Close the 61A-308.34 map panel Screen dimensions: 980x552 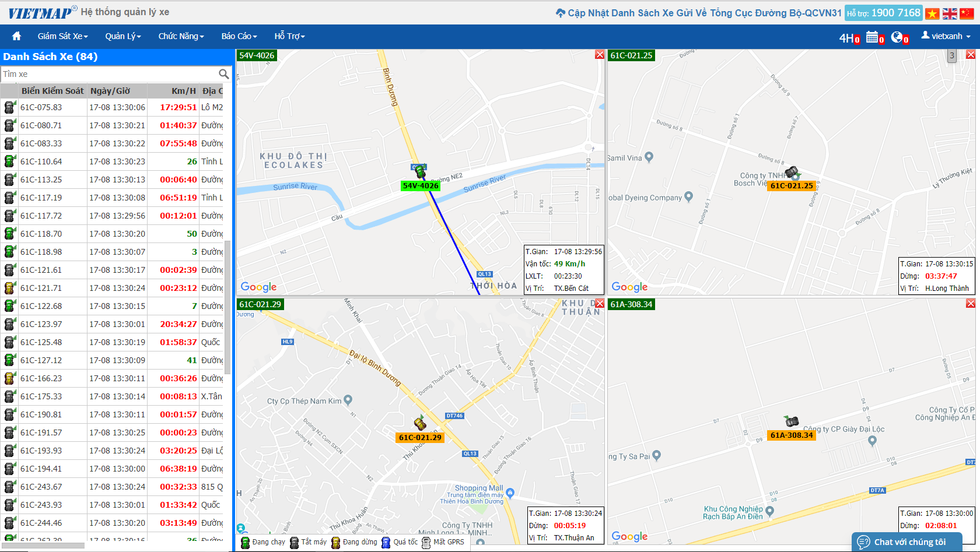point(971,303)
